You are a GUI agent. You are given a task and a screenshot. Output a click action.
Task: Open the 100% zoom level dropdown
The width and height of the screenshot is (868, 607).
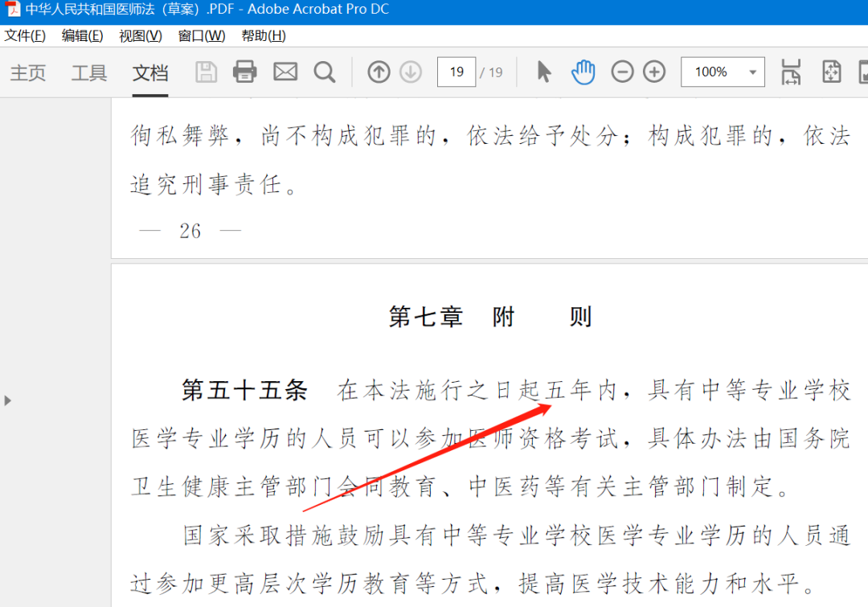(x=723, y=72)
